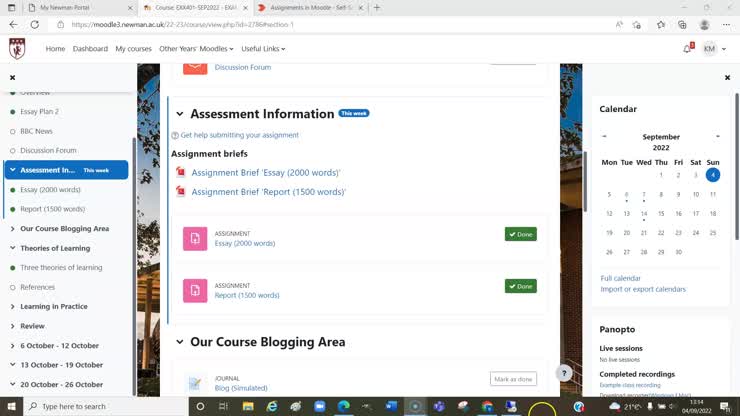Click the Windows taskbar search box
The height and width of the screenshot is (416, 740).
(106, 407)
